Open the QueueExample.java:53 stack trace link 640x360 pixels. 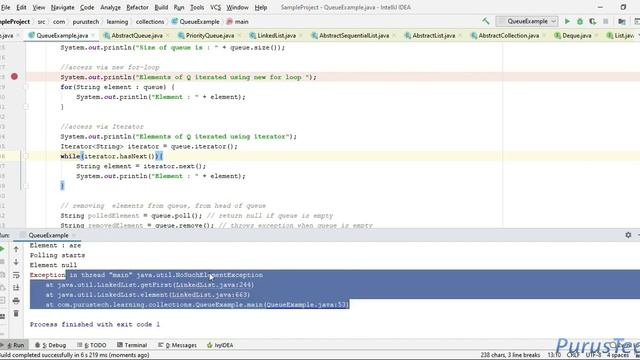click(x=307, y=304)
